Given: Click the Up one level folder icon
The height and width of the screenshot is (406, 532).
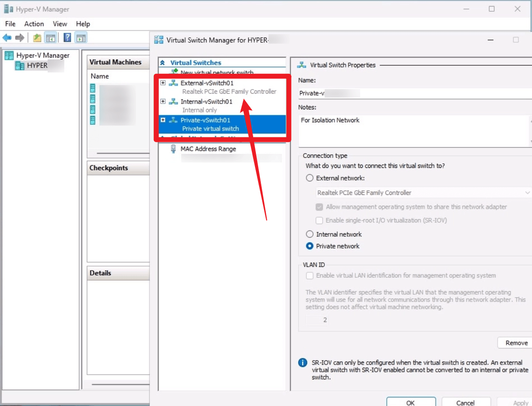Looking at the screenshot, I should tap(37, 38).
